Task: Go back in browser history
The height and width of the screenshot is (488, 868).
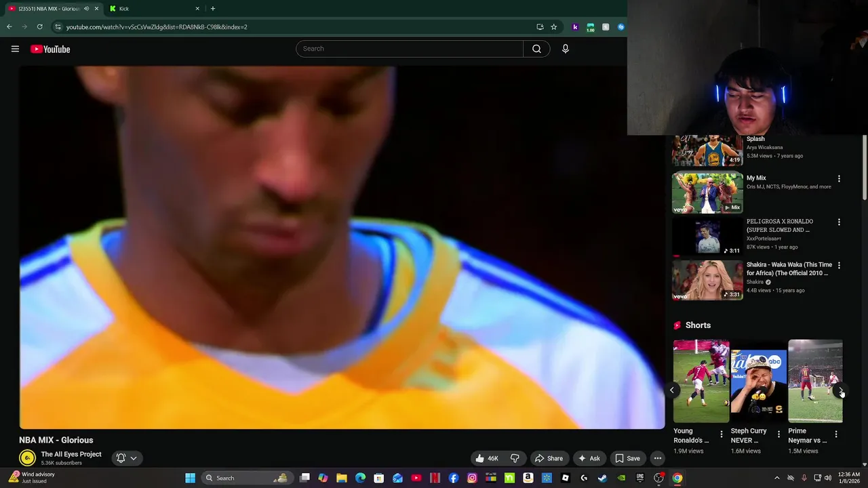Action: coord(9,27)
